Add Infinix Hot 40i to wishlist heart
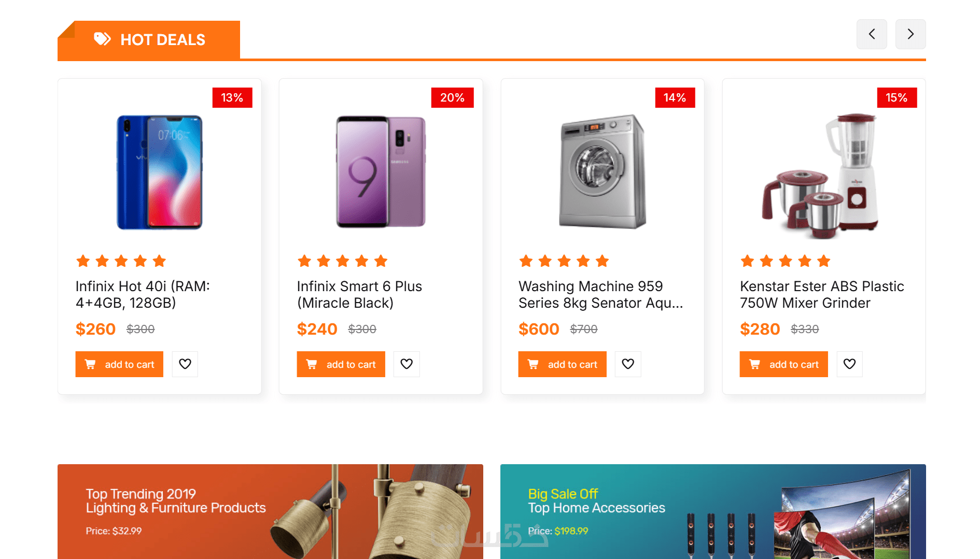Viewport: 980px width, 559px height. tap(185, 364)
